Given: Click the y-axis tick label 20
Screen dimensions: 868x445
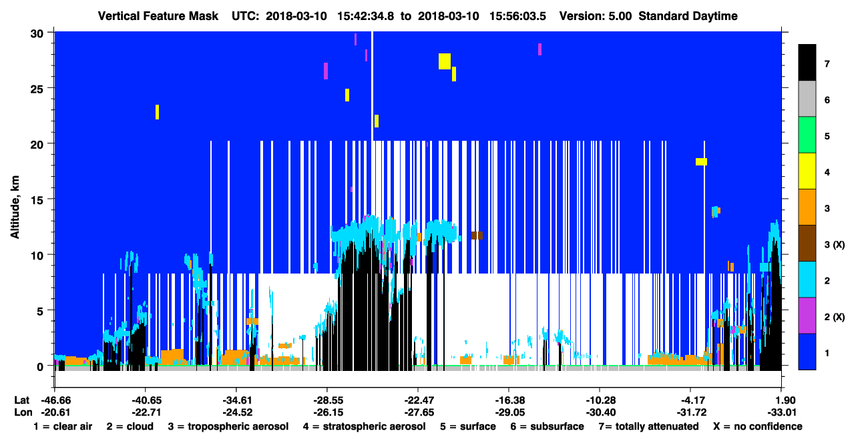Looking at the screenshot, I should pyautogui.click(x=37, y=143).
